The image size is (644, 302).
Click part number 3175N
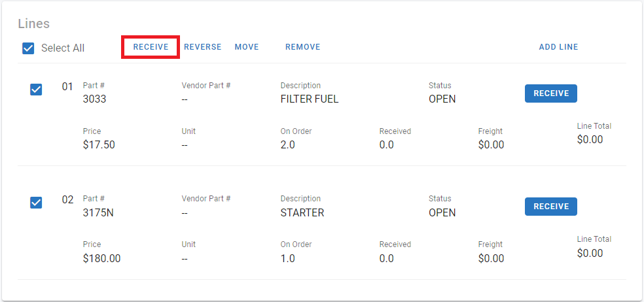[99, 212]
